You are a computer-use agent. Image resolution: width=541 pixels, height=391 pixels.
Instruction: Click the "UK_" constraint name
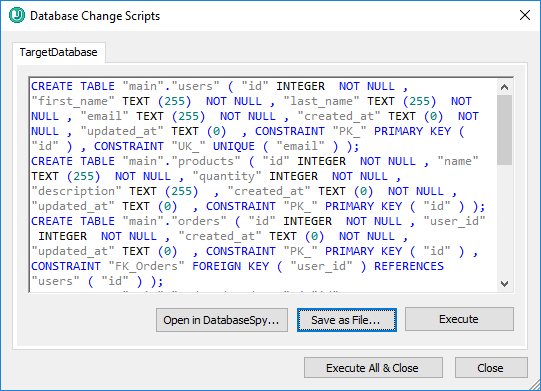click(x=188, y=146)
